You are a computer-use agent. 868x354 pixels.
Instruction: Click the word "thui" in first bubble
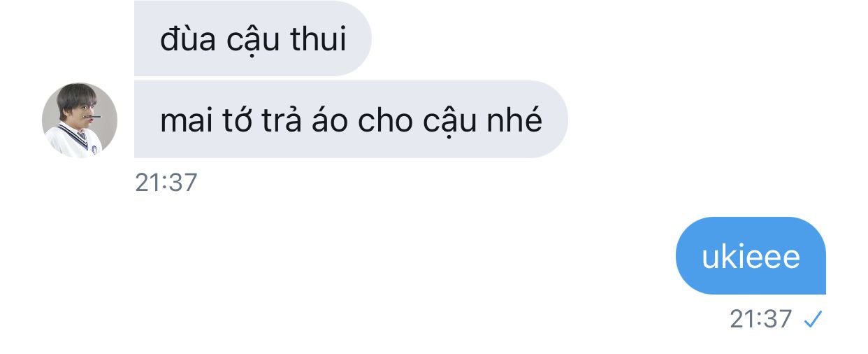tap(320, 40)
